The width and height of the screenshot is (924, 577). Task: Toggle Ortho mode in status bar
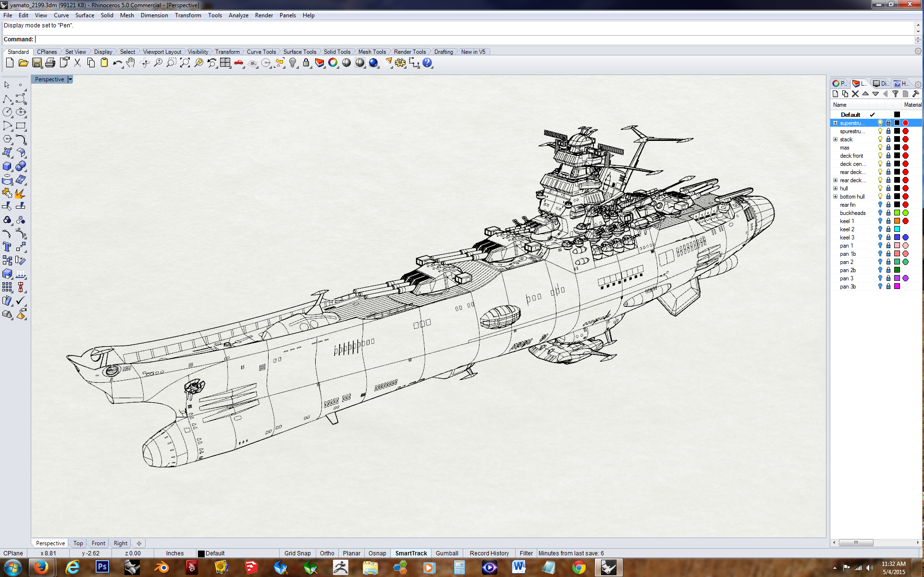click(x=327, y=553)
